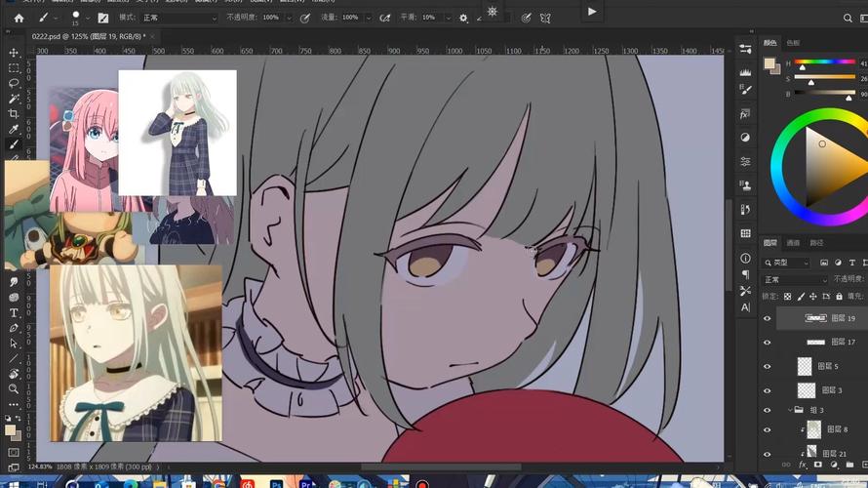Collapse the 组 3 group arrow
The width and height of the screenshot is (868, 488).
click(790, 410)
